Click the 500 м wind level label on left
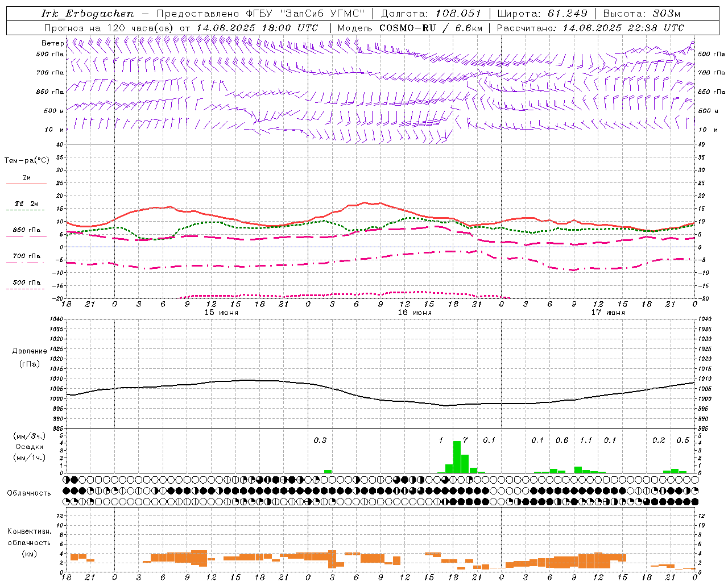 pos(54,111)
